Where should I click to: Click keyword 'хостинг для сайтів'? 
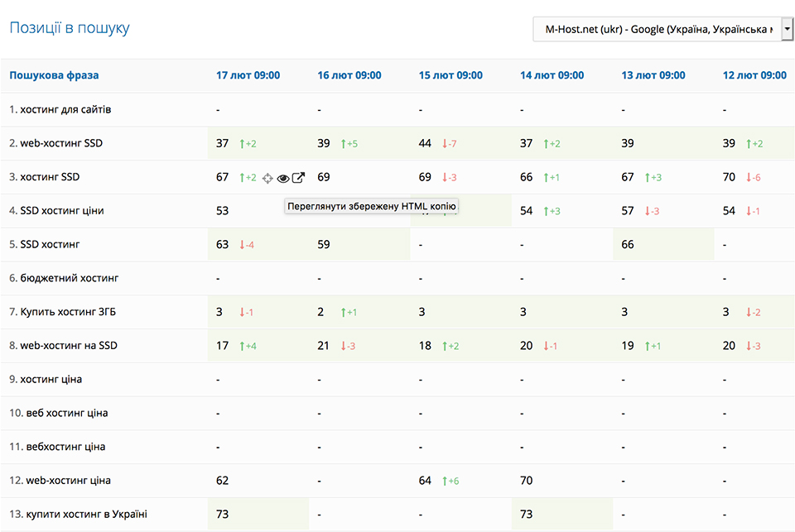(65, 110)
